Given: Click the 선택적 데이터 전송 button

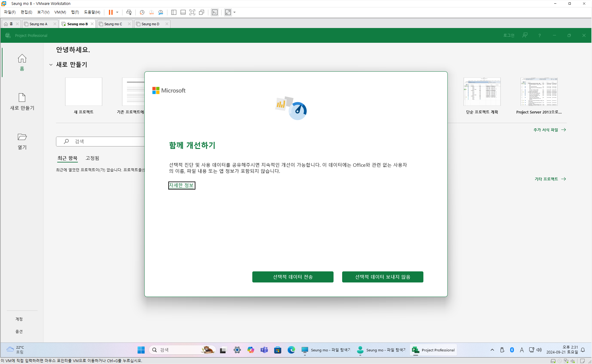Looking at the screenshot, I should click(293, 277).
